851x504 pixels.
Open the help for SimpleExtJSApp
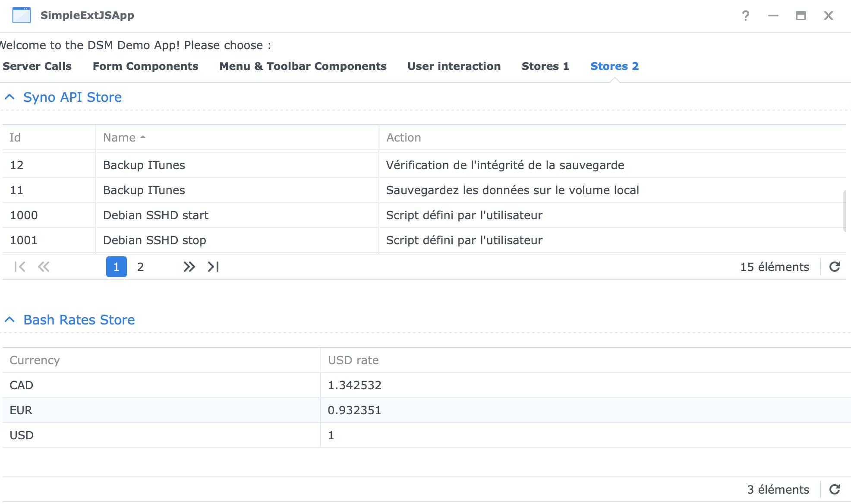pyautogui.click(x=745, y=15)
